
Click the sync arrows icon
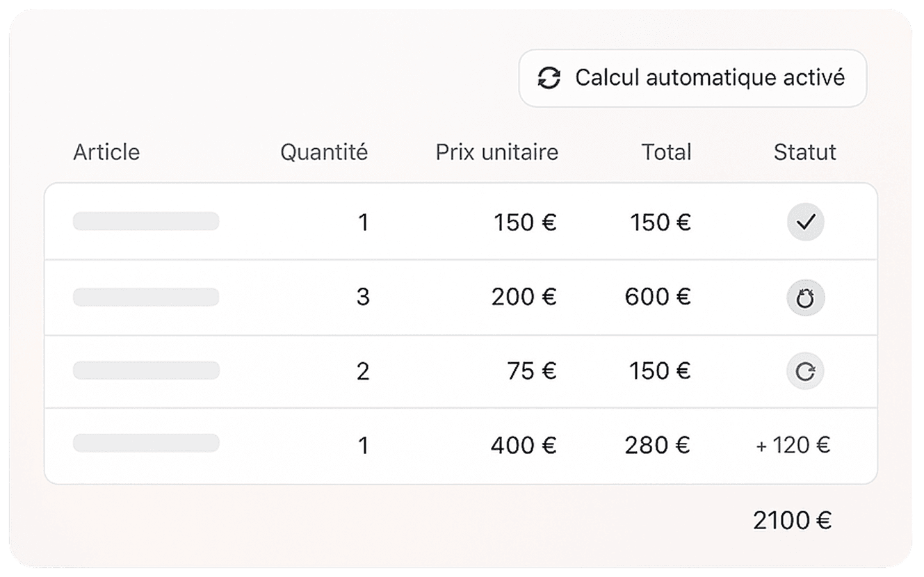549,78
